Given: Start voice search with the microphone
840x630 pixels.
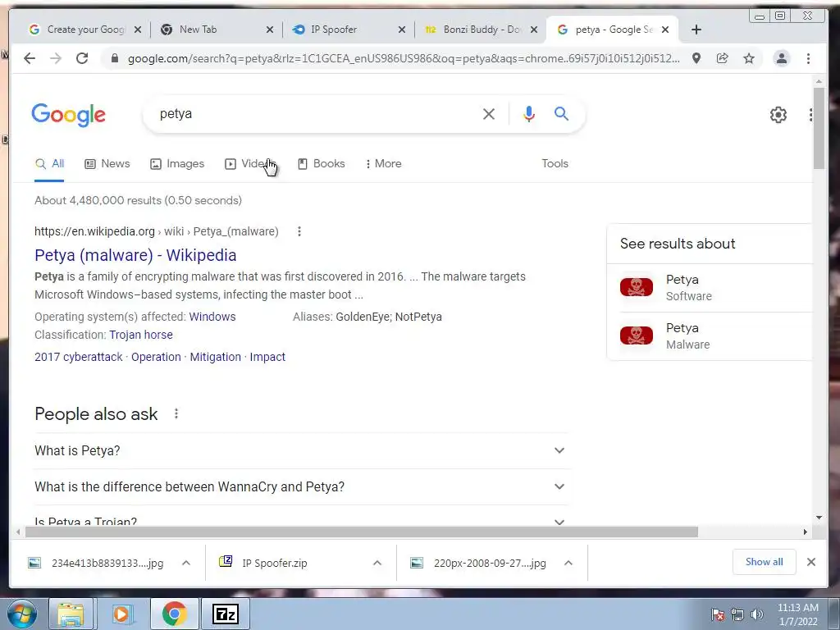Looking at the screenshot, I should (x=529, y=113).
